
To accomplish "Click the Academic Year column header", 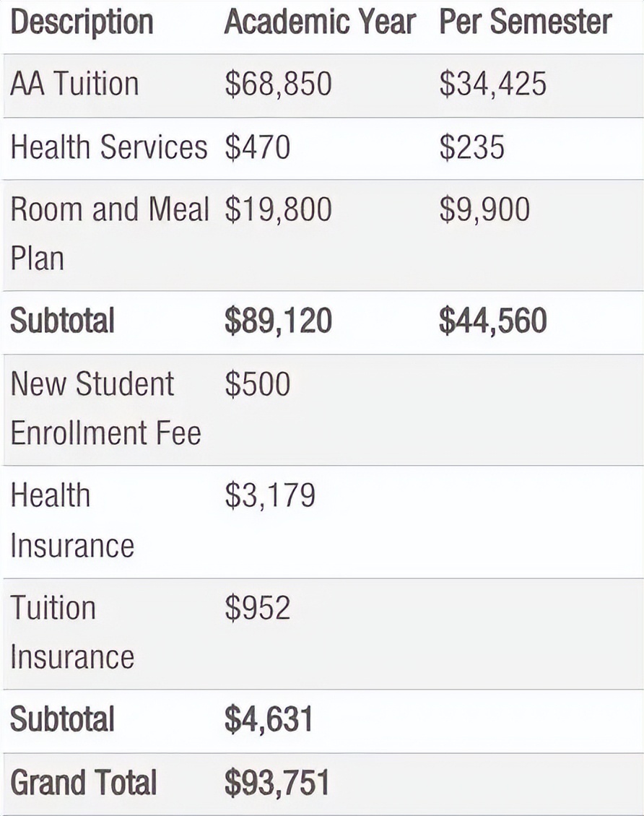I will (320, 22).
